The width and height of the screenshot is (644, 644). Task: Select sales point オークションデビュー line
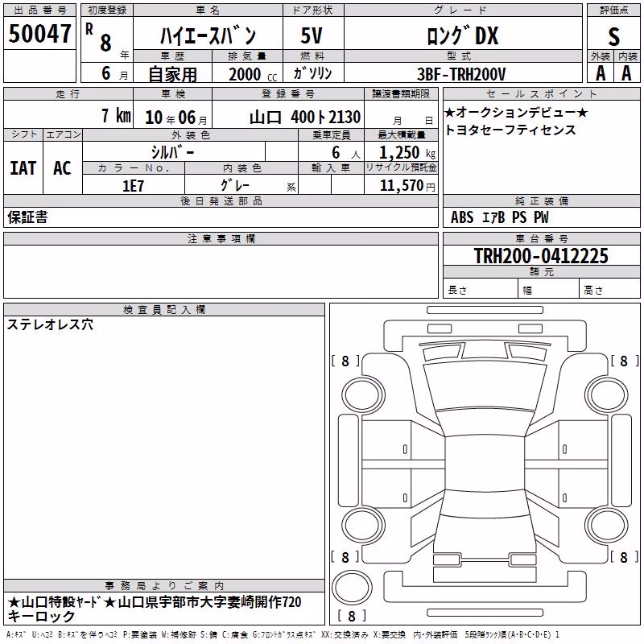(516, 112)
